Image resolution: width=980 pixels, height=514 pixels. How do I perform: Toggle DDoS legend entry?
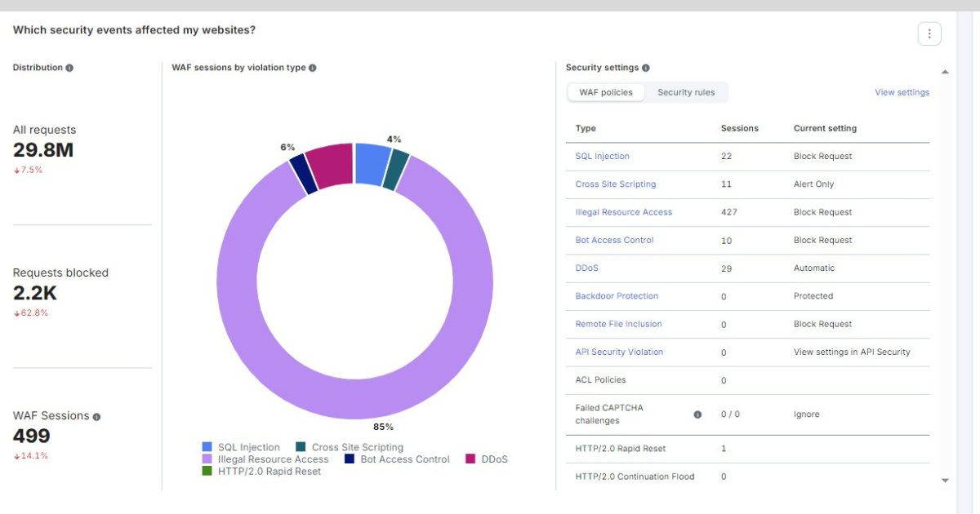[487, 459]
